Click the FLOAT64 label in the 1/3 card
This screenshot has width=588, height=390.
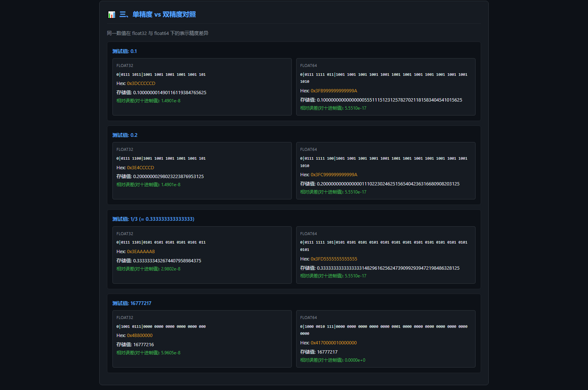tap(308, 234)
